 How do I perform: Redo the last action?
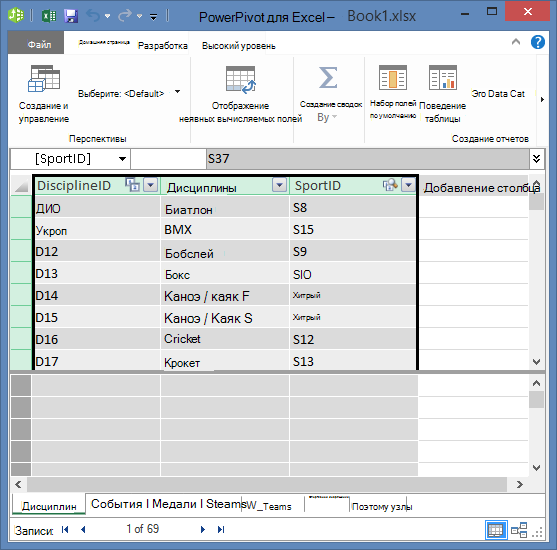pos(124,16)
